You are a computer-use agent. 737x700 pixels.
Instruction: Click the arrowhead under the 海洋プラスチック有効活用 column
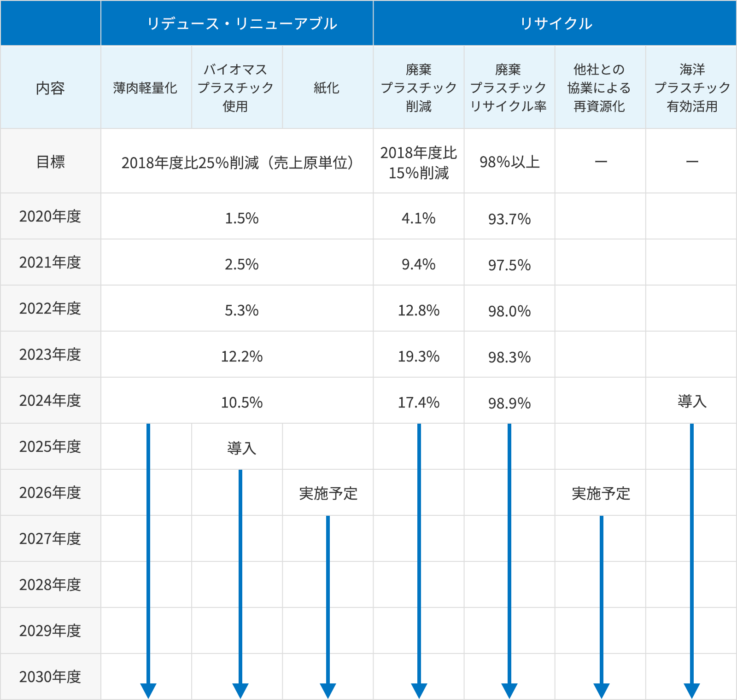[692, 690]
